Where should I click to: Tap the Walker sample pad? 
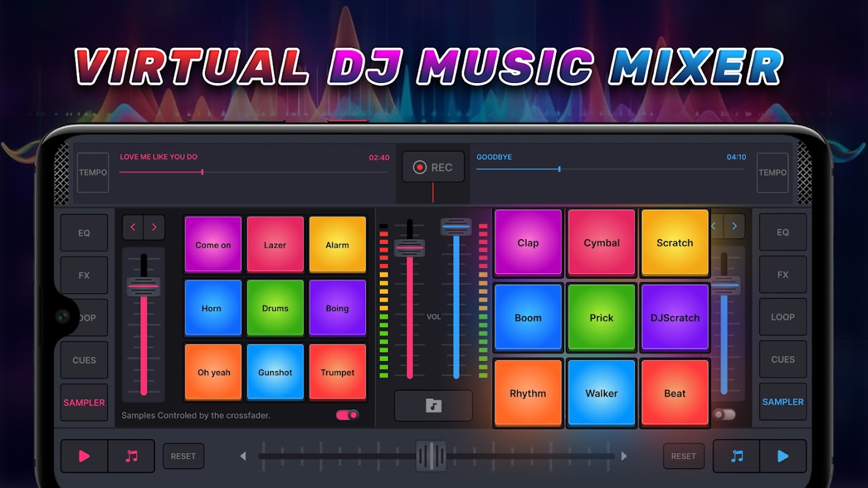tap(602, 393)
